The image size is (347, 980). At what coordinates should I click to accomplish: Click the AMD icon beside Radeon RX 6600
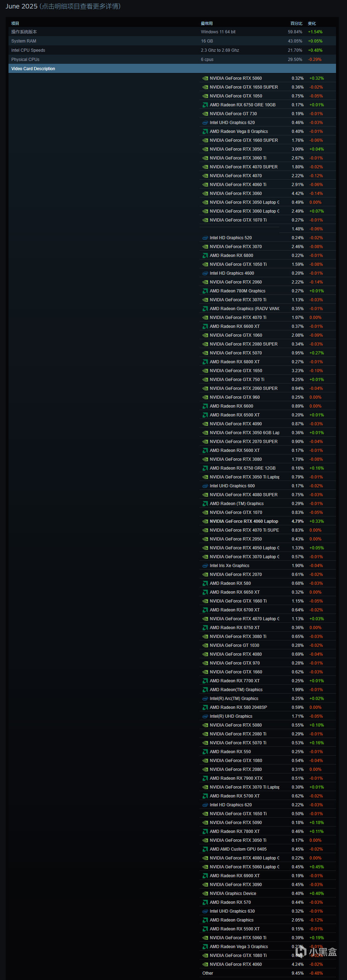point(205,406)
